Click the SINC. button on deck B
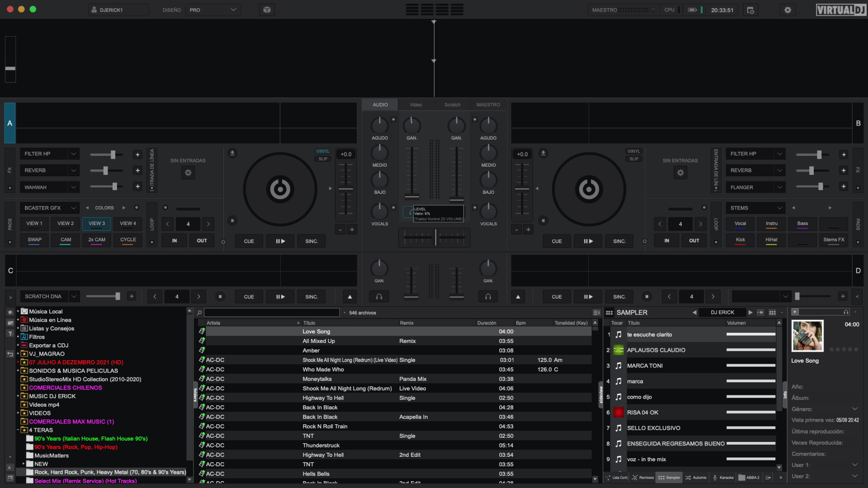 pyautogui.click(x=619, y=241)
